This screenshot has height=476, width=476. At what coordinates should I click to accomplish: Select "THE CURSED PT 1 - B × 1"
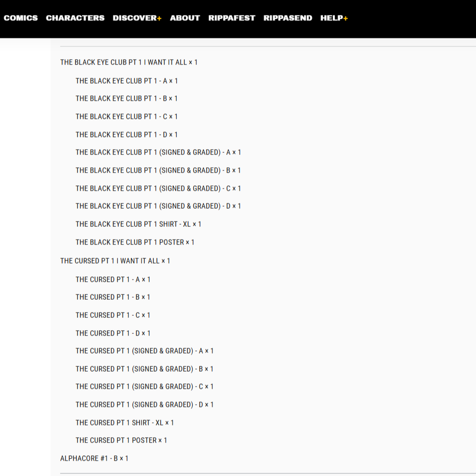coord(113,297)
